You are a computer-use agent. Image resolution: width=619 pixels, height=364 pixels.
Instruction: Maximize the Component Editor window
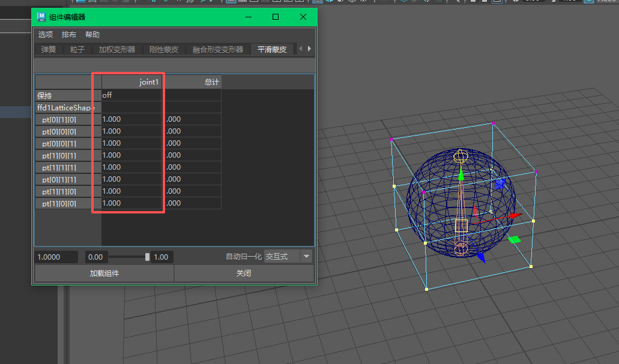point(276,17)
